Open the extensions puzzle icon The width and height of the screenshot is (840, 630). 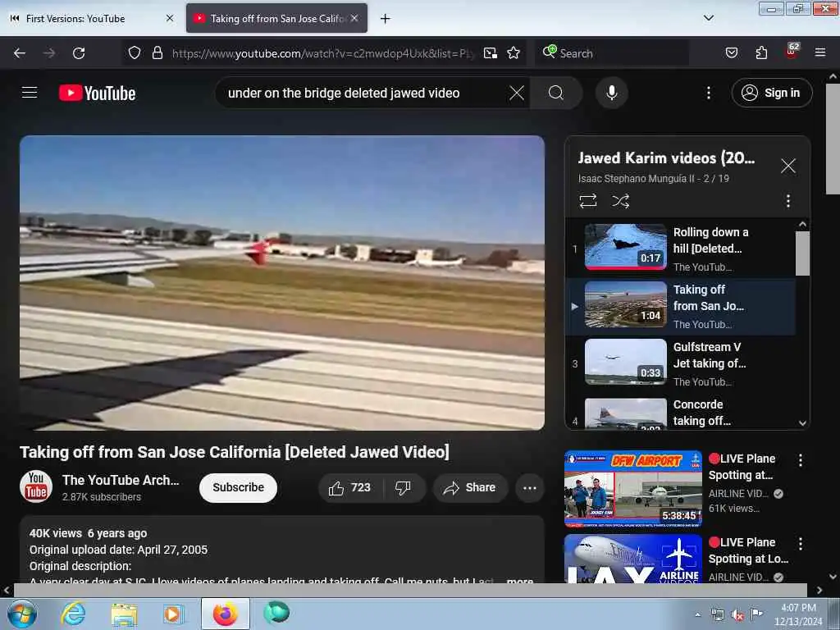(x=760, y=53)
